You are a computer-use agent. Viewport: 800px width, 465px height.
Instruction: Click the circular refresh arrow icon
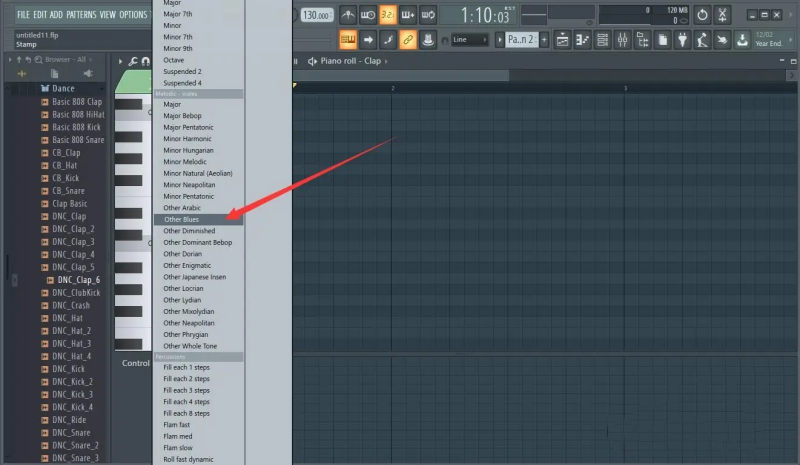pyautogui.click(x=703, y=15)
